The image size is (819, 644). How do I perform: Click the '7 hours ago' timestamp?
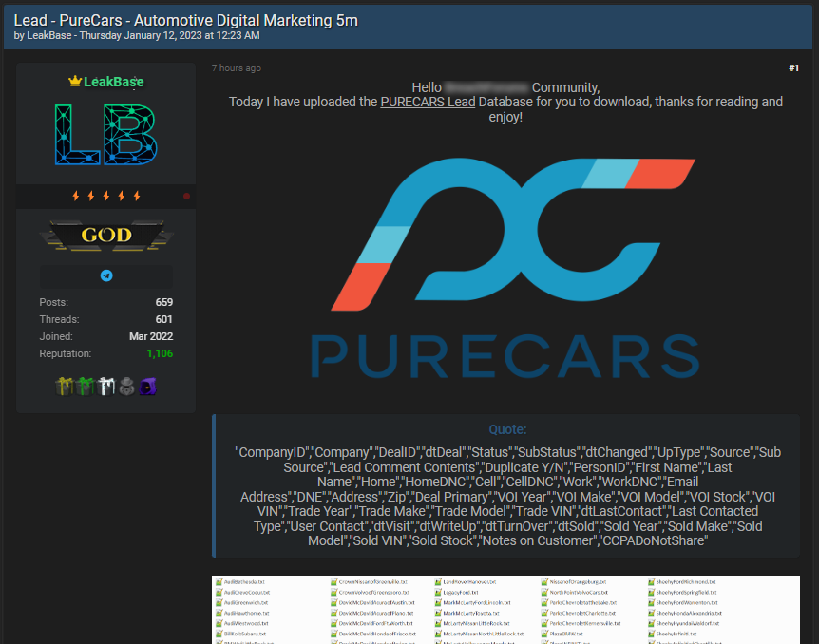[x=236, y=67]
